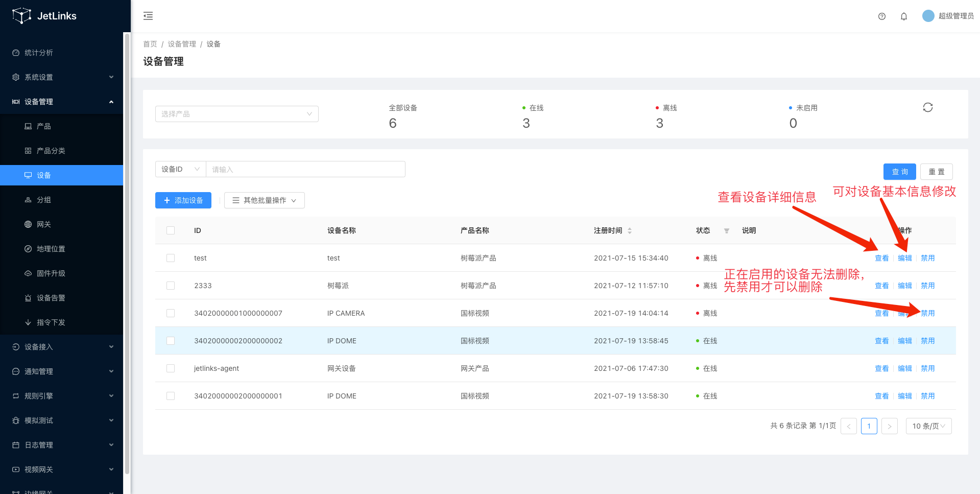Image resolution: width=980 pixels, height=494 pixels.
Task: Go to next page arrow
Action: 890,426
